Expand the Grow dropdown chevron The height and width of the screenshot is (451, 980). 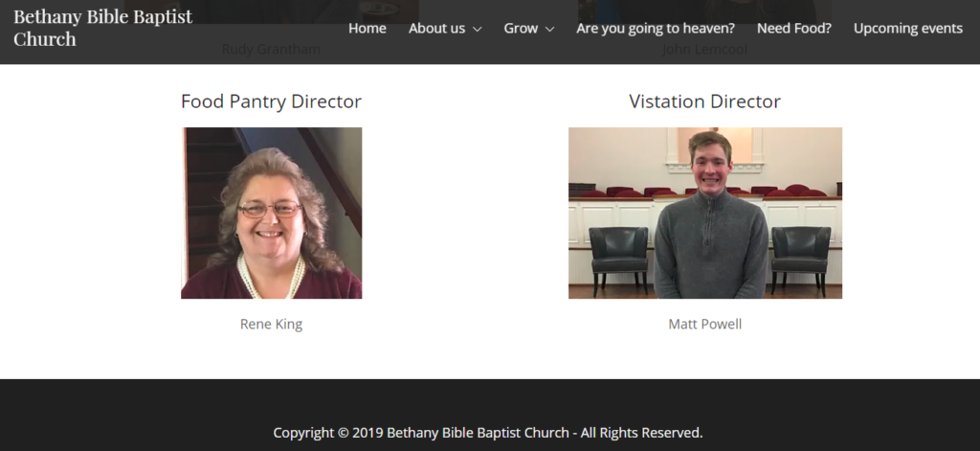(x=549, y=29)
